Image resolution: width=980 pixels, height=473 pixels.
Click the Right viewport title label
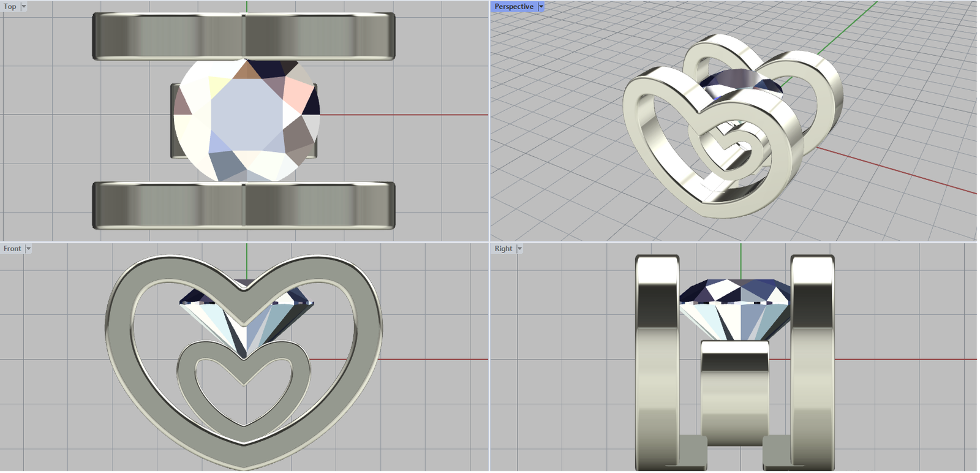click(503, 249)
